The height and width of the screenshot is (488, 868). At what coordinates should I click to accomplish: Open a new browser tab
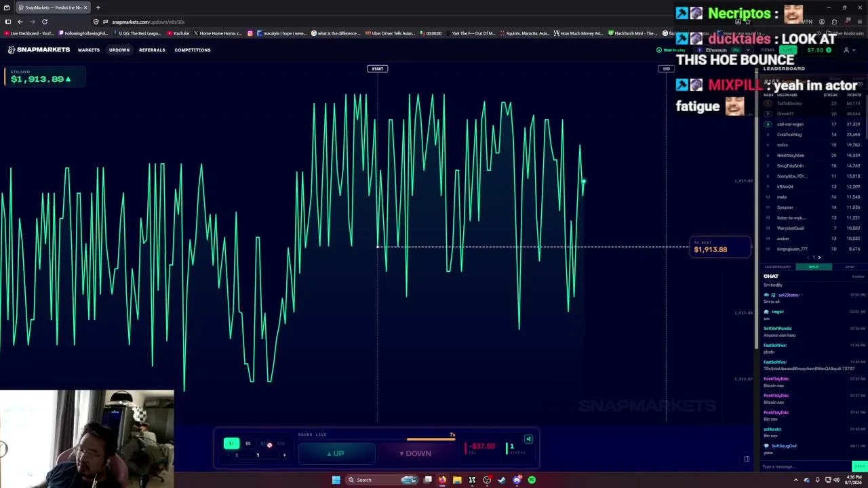(98, 7)
